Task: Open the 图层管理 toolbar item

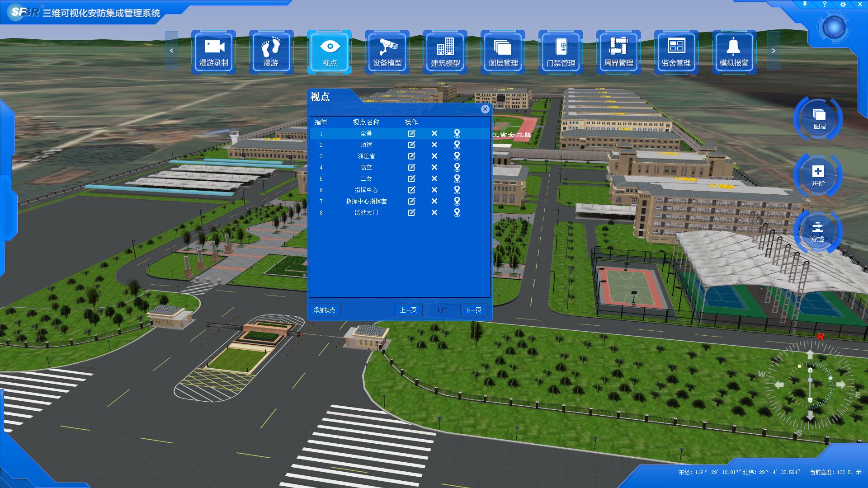Action: 503,51
